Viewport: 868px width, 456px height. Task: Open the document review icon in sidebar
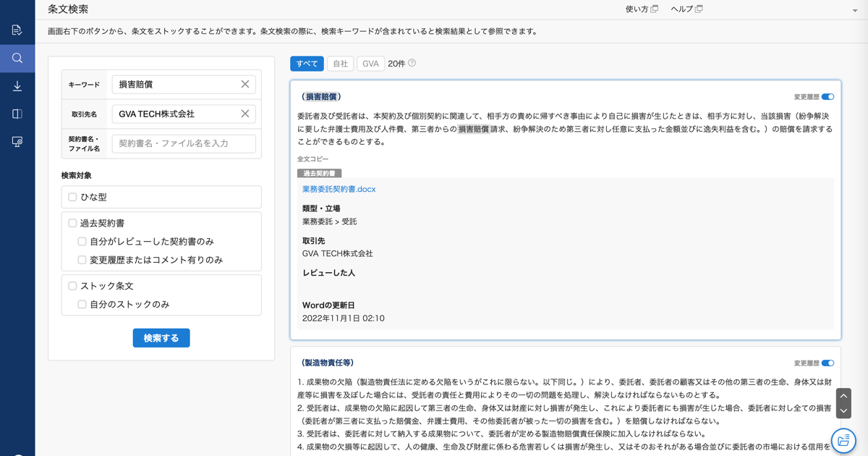(x=17, y=30)
